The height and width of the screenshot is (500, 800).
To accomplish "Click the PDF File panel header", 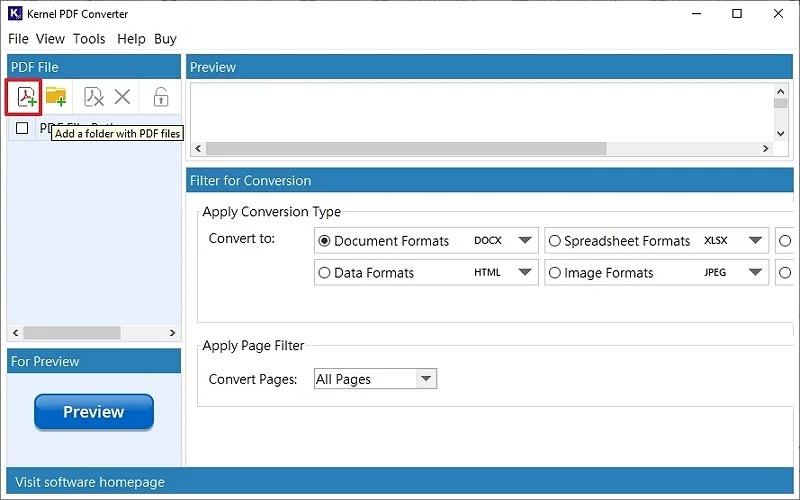I will pos(94,67).
